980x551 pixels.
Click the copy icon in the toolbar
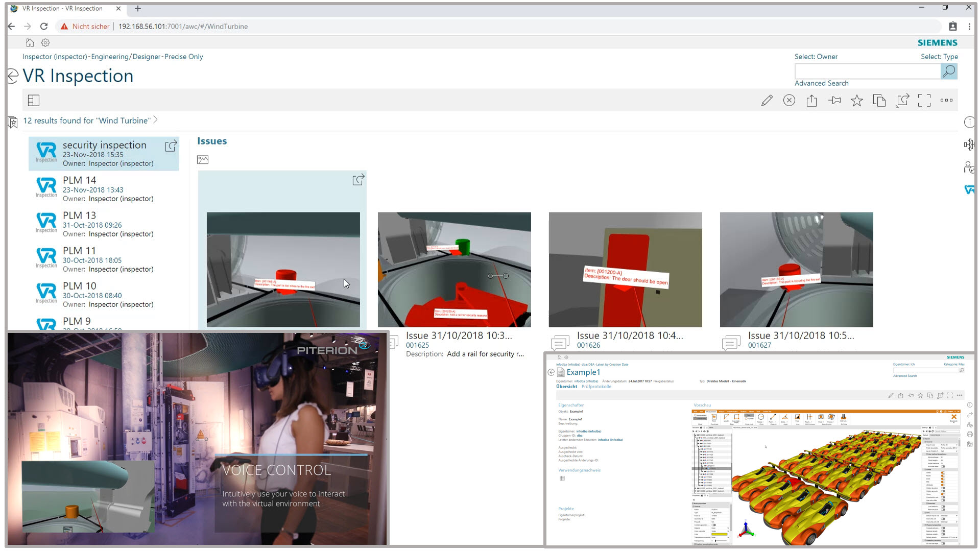879,101
